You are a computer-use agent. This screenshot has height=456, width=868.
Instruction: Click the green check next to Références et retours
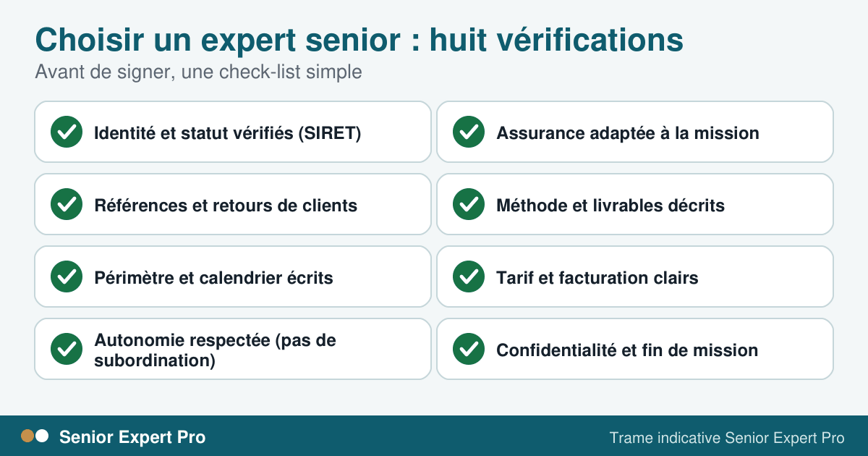(x=67, y=204)
